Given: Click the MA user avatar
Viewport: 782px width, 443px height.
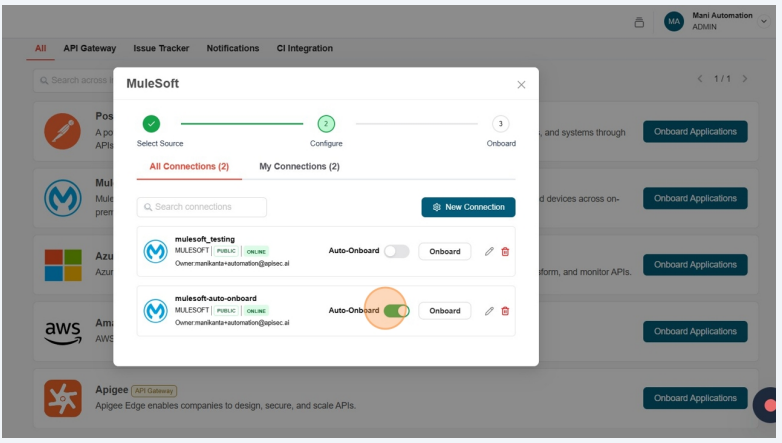Looking at the screenshot, I should click(674, 22).
